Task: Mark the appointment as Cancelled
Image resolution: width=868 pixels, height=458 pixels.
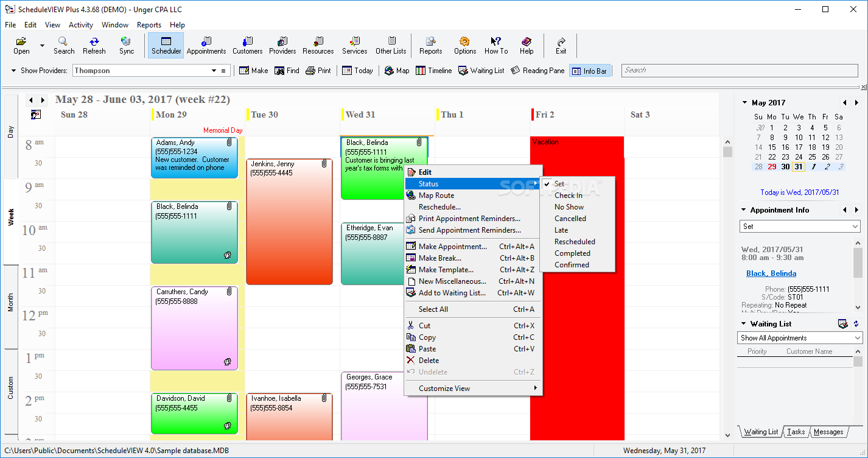Action: [x=570, y=219]
